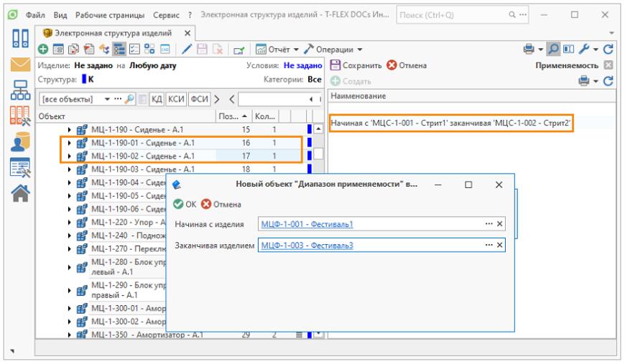Screen dimensions: 625x364
Task: Toggle the ФСИ filter button
Action: pyautogui.click(x=197, y=96)
